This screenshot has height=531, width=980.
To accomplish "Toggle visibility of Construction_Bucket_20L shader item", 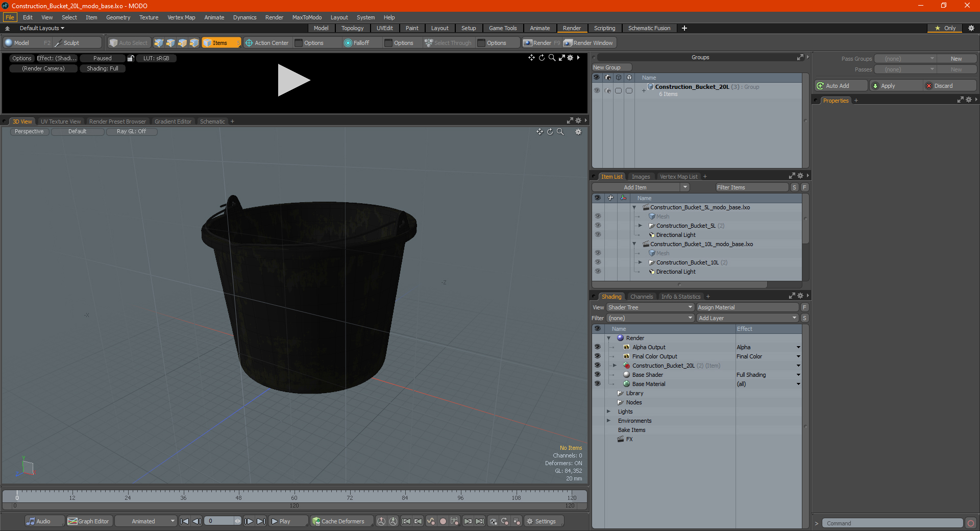I will click(597, 366).
